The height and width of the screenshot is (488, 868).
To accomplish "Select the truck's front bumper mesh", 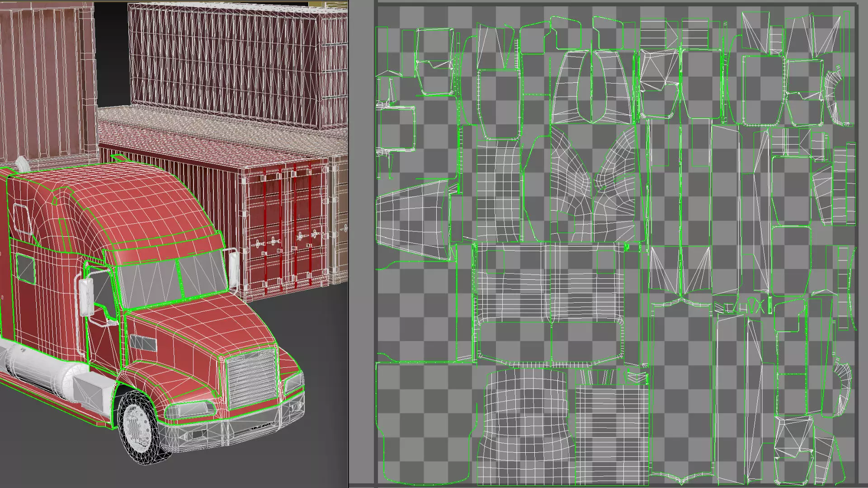I will click(x=231, y=422).
